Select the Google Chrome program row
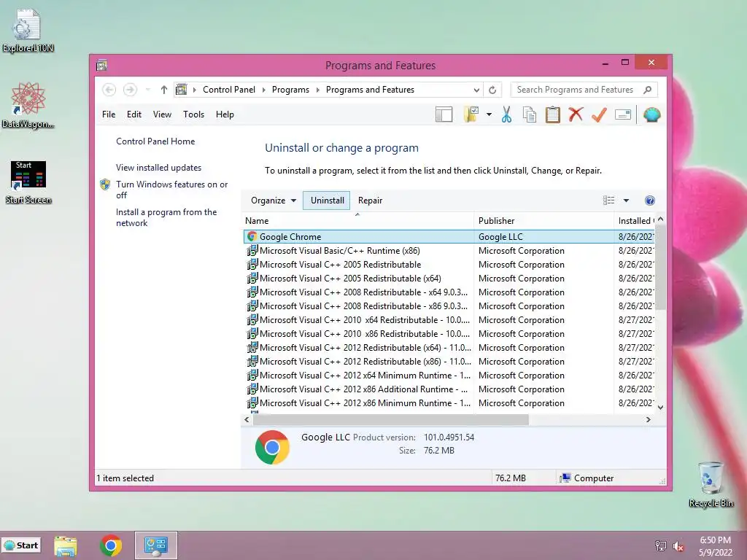This screenshot has height=560, width=747. pos(449,237)
